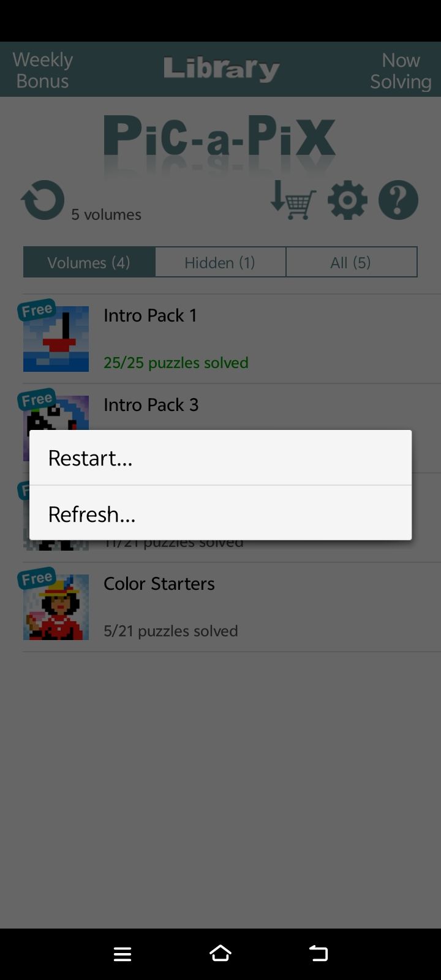Tap the Library header title
The height and width of the screenshot is (980, 441).
point(221,69)
